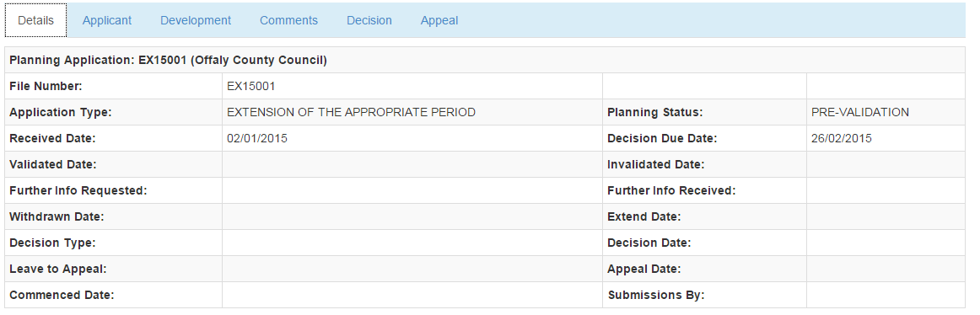Go to the Appeal tab
Viewport: 980px width, 315px height.
pyautogui.click(x=439, y=20)
